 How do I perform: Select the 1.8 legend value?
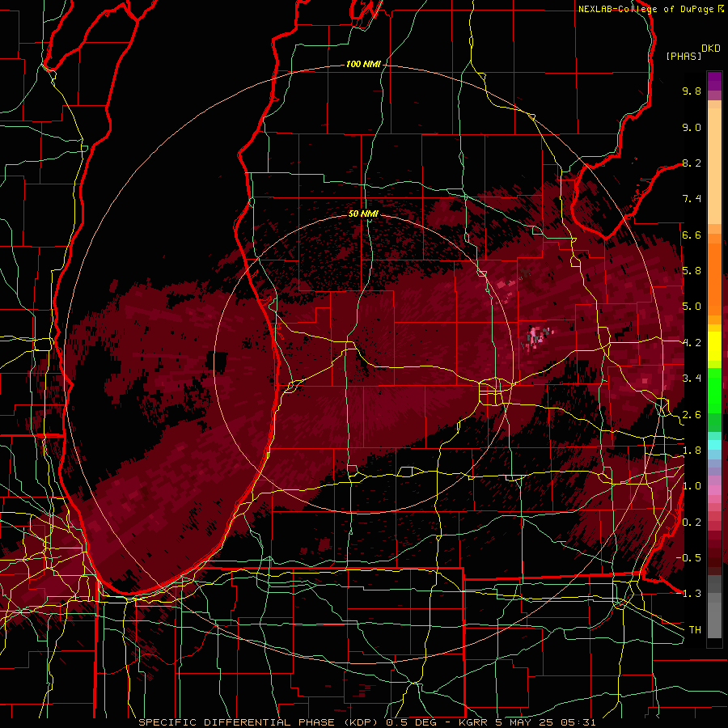(x=692, y=451)
